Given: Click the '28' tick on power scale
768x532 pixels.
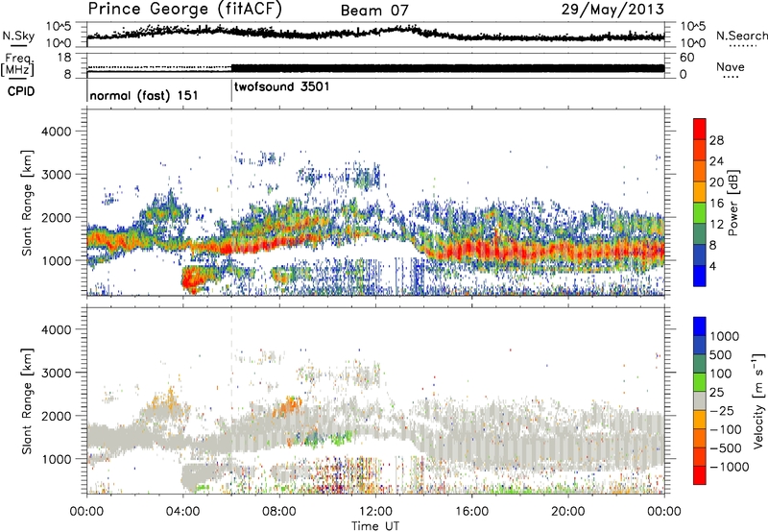Looking at the screenshot, I should (x=716, y=140).
